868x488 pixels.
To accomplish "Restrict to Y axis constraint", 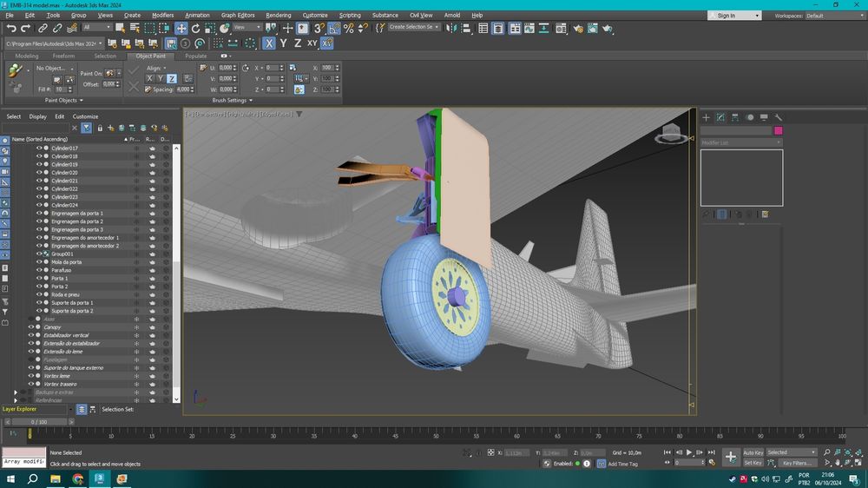I will click(284, 43).
